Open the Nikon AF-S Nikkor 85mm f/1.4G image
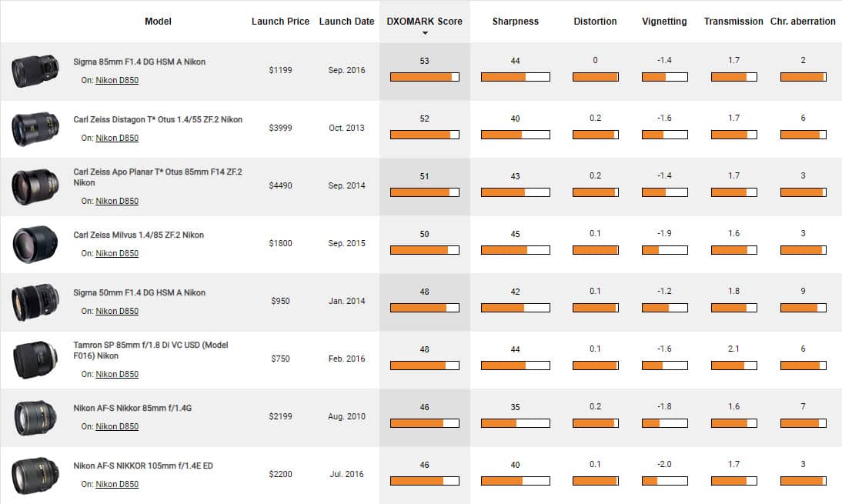Viewport: 842px width, 504px height. coord(35,418)
